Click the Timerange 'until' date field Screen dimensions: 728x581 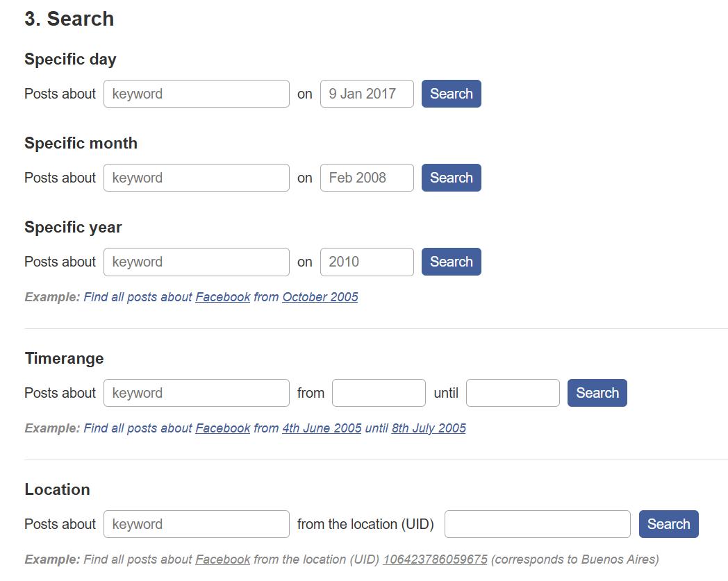[512, 393]
